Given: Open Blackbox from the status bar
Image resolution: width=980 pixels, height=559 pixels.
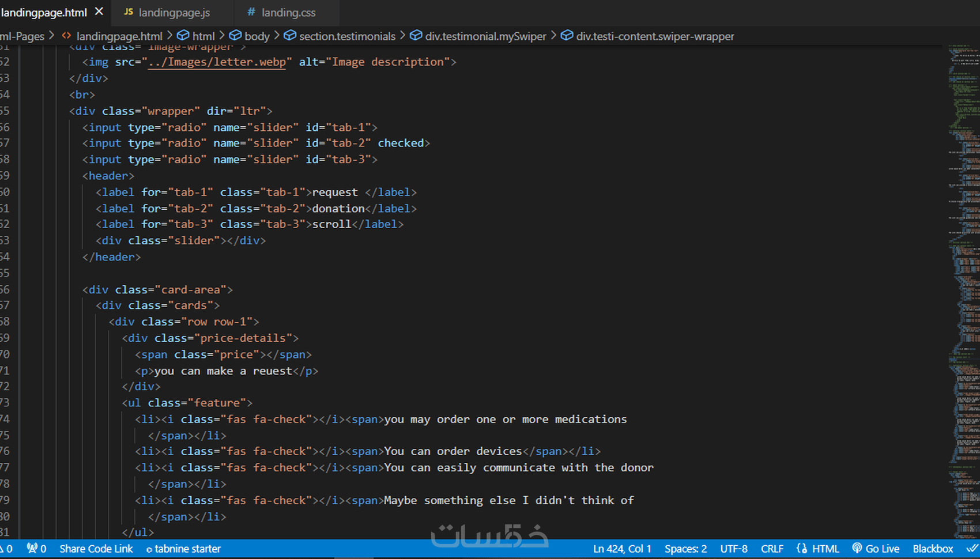Looking at the screenshot, I should (932, 549).
